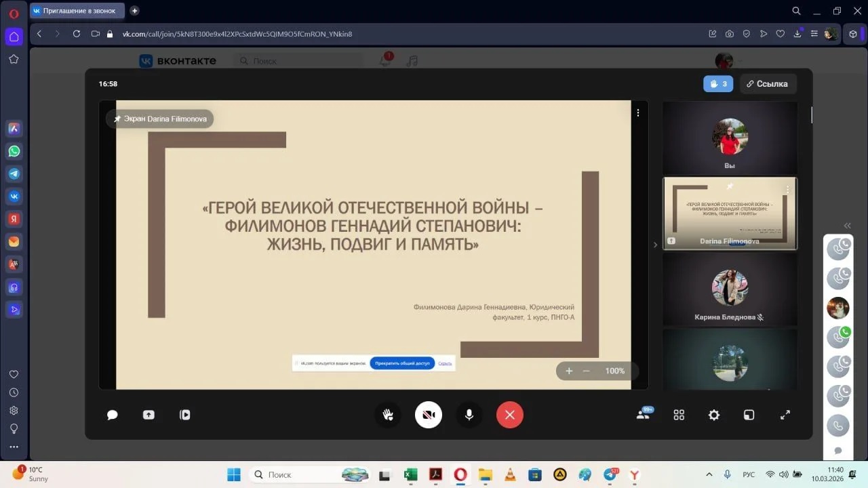868x488 pixels.
Task: Click the «Ссылка» invite link button
Action: [768, 84]
